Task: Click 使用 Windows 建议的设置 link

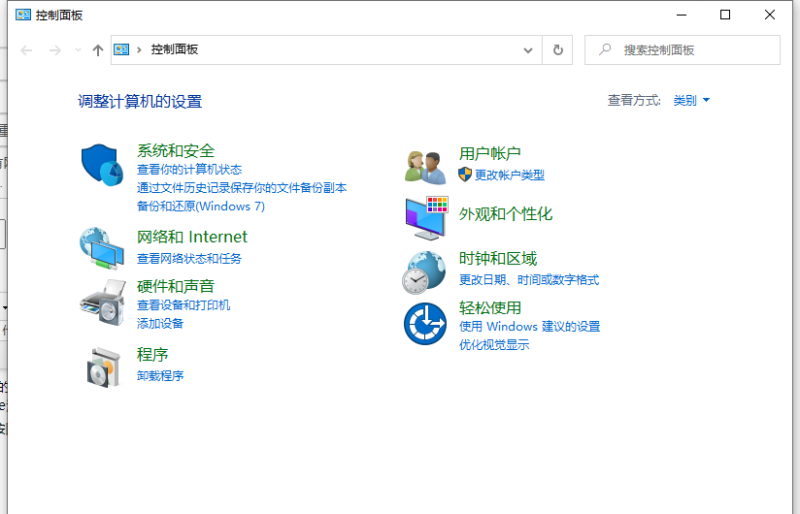Action: (x=530, y=327)
